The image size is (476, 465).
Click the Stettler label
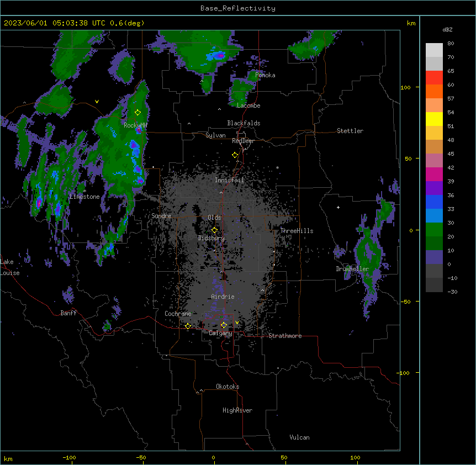pos(350,131)
